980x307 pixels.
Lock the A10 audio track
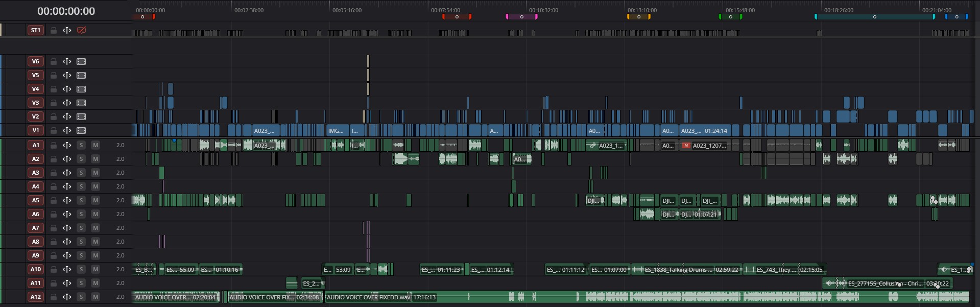tap(53, 269)
